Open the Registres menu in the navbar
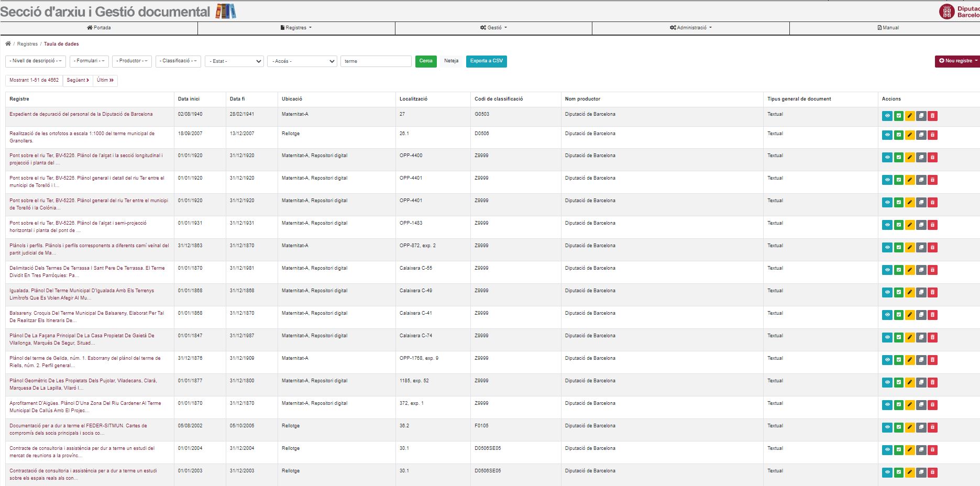Image resolution: width=980 pixels, height=486 pixels. click(296, 28)
